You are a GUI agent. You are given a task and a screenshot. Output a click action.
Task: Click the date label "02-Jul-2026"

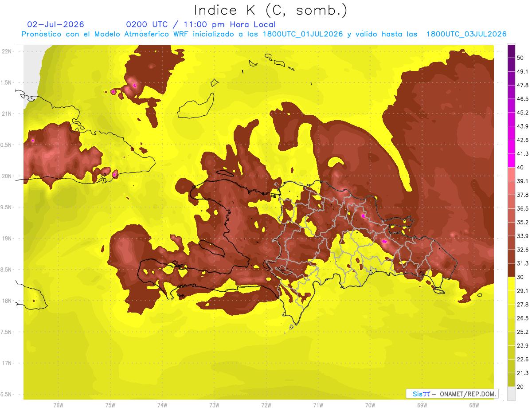click(x=55, y=24)
